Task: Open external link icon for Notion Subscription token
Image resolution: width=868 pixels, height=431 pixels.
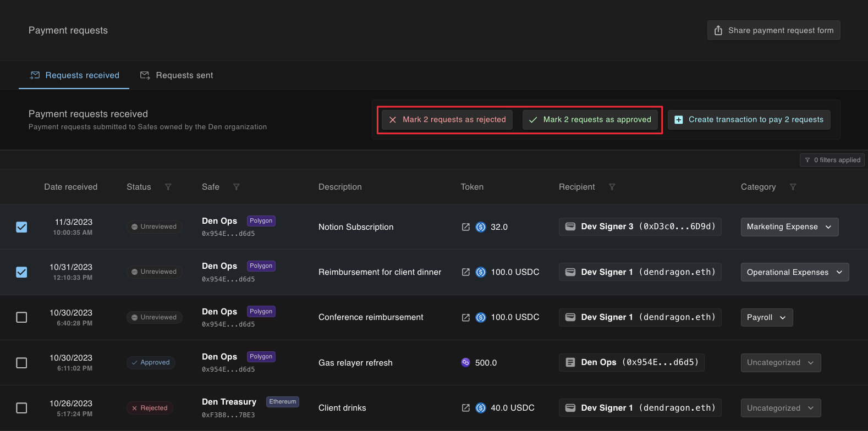Action: [466, 227]
